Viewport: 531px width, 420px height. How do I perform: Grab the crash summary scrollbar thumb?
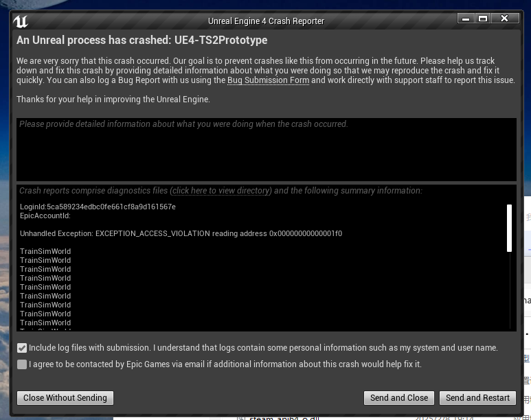pos(509,228)
